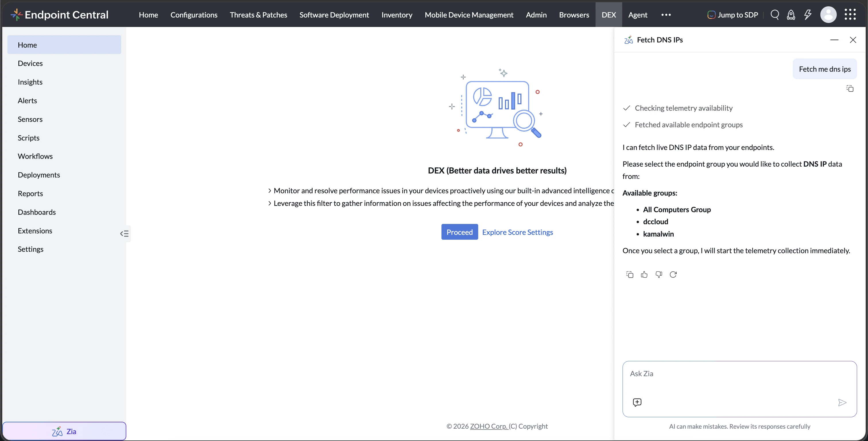
Task: Switch to Threats & Patches tab
Action: point(258,15)
